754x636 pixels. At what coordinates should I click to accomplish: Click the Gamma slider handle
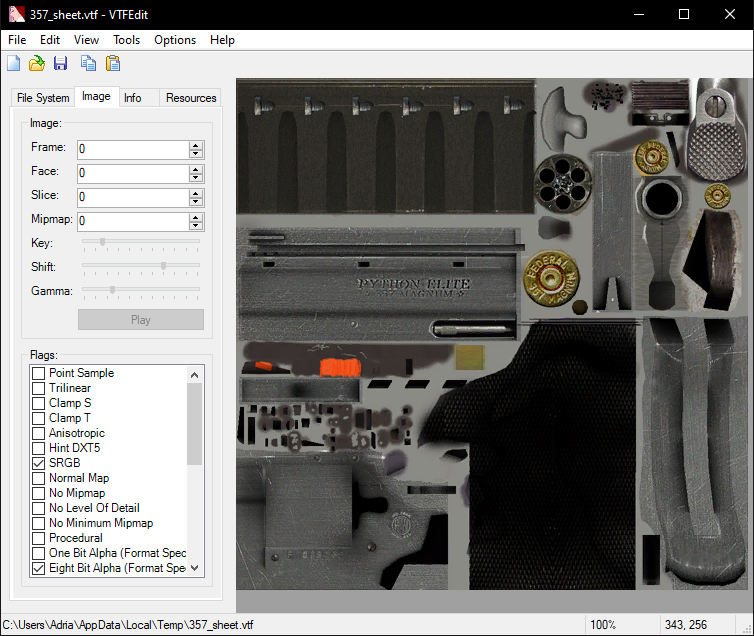pos(113,289)
